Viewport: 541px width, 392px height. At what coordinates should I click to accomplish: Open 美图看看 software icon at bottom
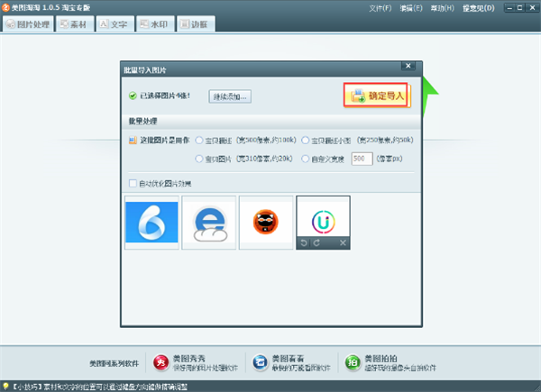(260, 361)
